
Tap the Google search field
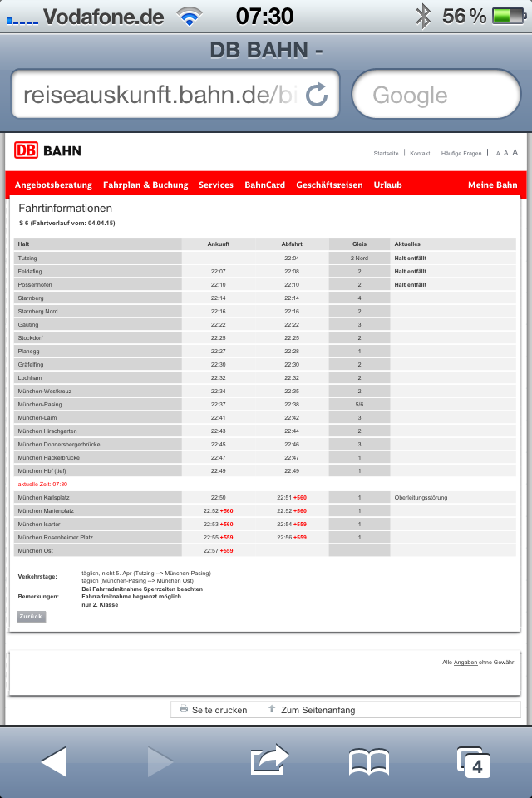coord(436,94)
